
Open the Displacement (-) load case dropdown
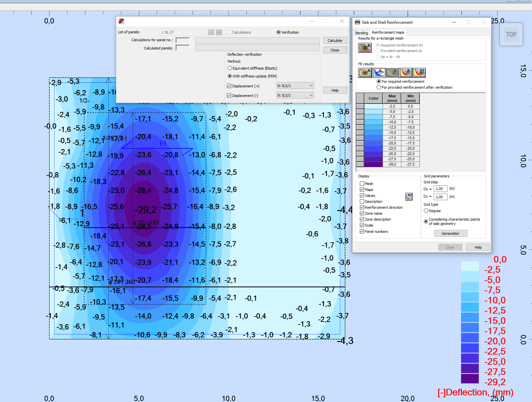tap(295, 95)
